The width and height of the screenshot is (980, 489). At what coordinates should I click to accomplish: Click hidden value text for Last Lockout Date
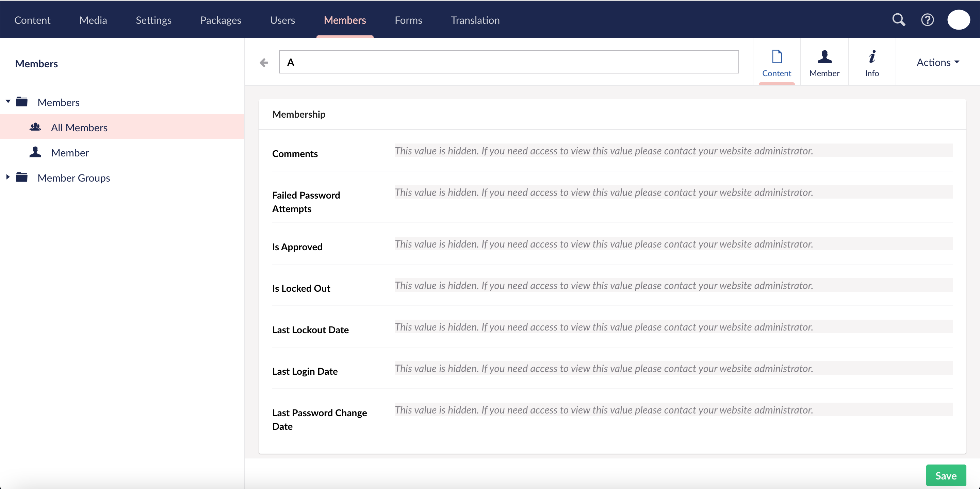pyautogui.click(x=604, y=327)
